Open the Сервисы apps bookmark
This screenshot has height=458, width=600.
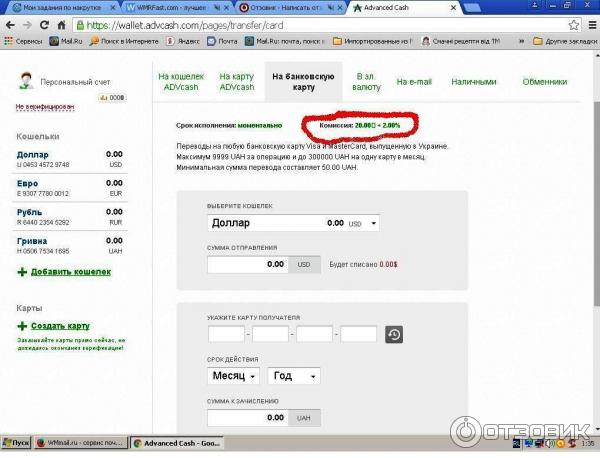23,41
